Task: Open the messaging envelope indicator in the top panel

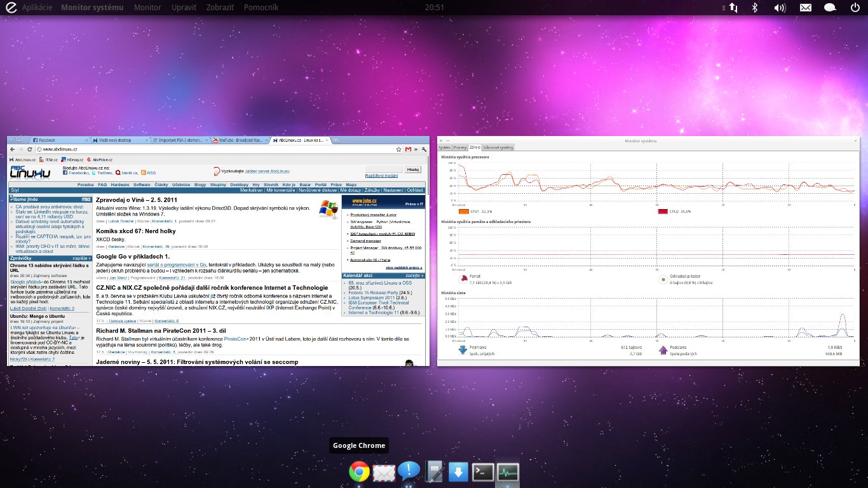Action: tap(805, 8)
